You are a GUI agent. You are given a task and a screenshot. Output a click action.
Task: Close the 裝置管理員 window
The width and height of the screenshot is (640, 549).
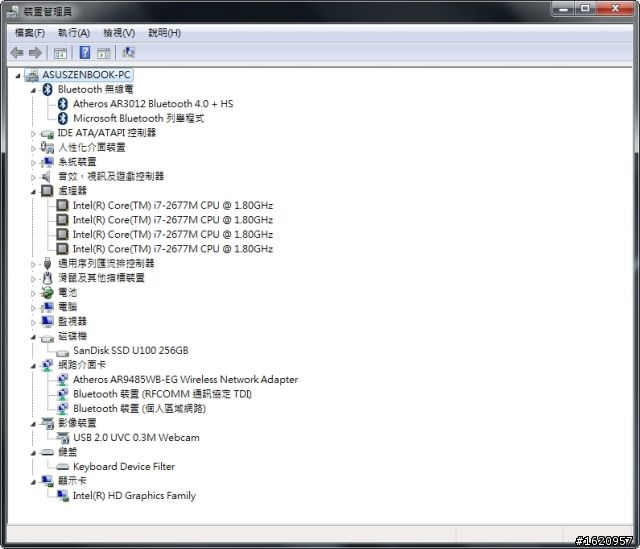click(x=616, y=9)
